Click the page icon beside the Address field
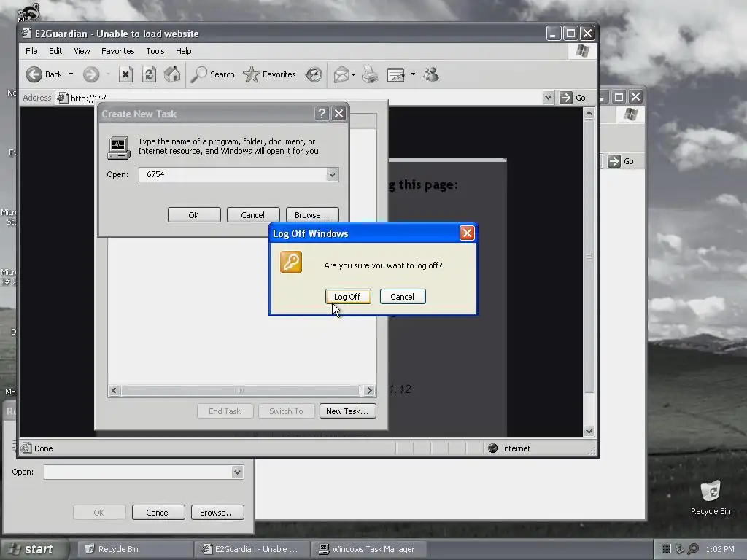747x560 pixels. [62, 98]
